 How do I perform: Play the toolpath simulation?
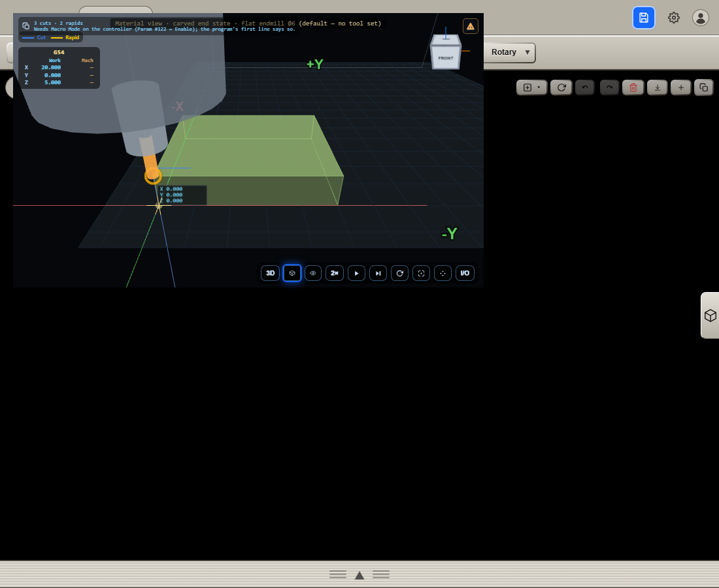coord(356,273)
